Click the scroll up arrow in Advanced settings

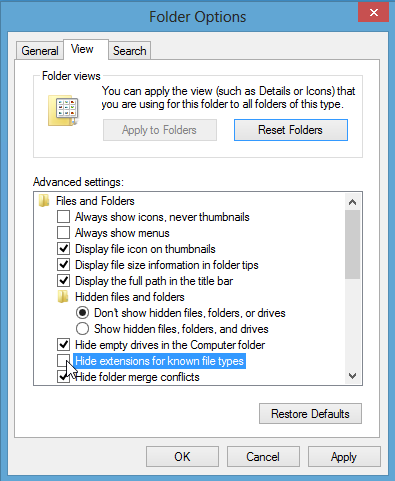[353, 202]
